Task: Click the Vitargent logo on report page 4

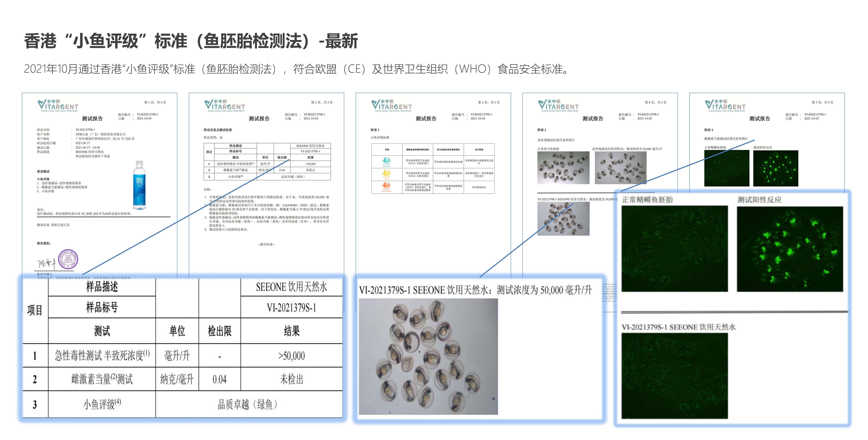Action: (x=558, y=106)
